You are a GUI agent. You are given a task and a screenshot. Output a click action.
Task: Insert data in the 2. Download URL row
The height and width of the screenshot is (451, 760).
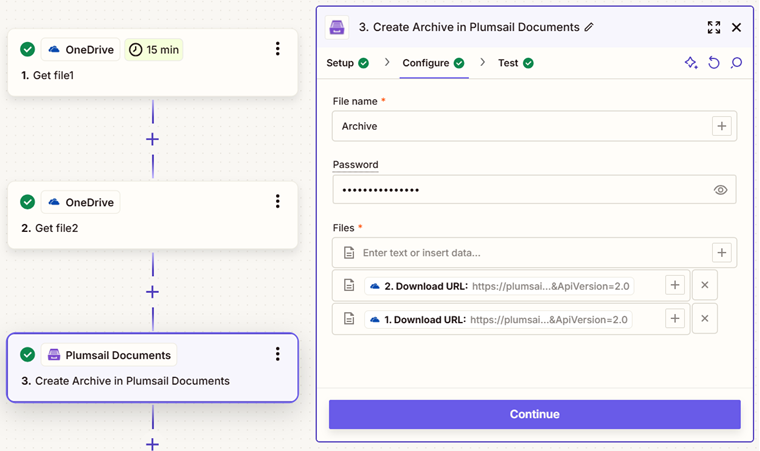[x=675, y=285]
